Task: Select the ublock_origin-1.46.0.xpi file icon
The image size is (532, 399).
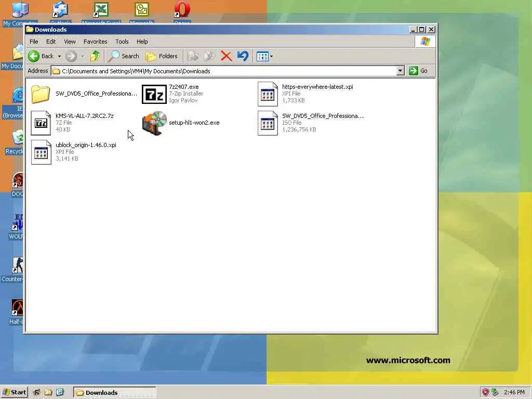Action: [41, 152]
